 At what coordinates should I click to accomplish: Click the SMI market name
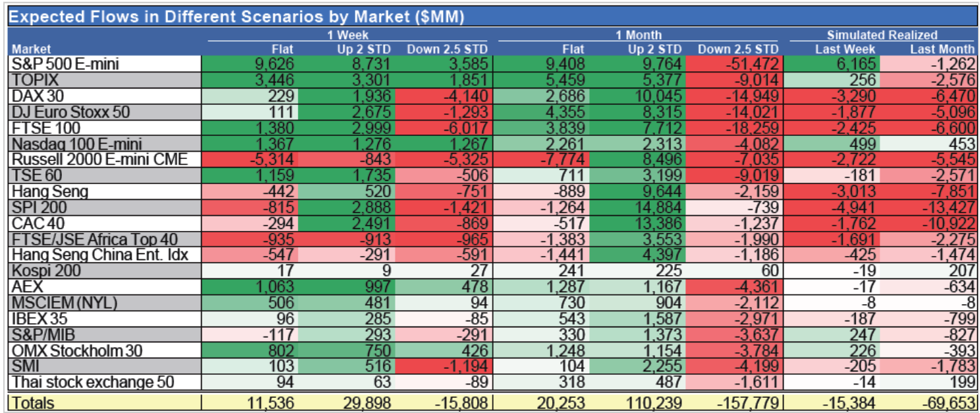coord(24,365)
